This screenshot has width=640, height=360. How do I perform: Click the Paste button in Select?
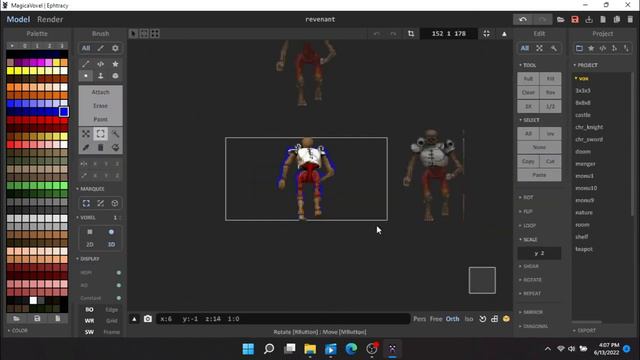539,175
